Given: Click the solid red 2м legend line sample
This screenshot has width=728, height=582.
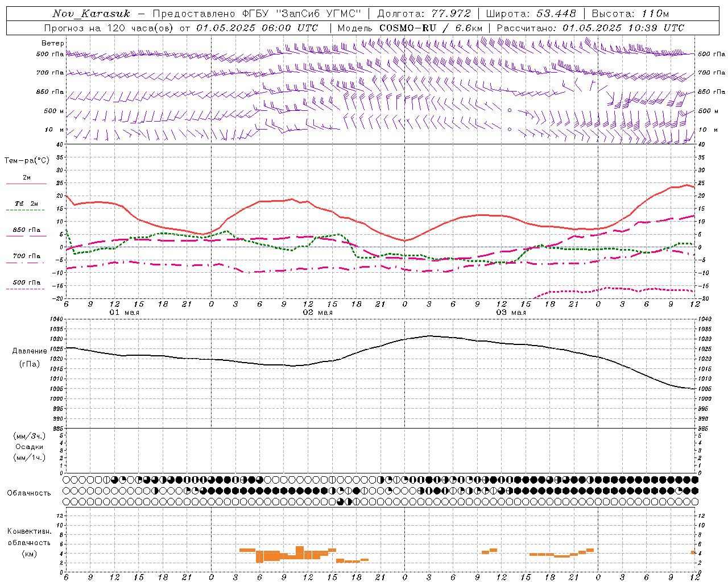Looking at the screenshot, I should click(x=26, y=184).
